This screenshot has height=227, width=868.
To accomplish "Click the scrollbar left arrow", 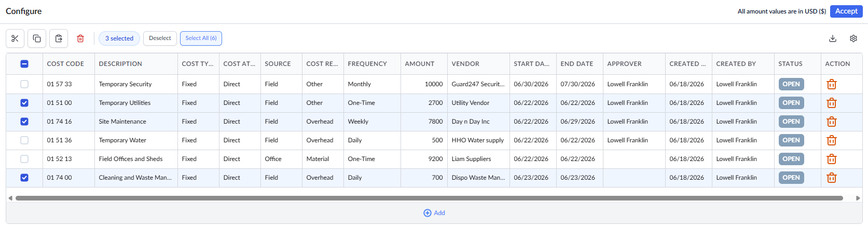I will [10, 198].
